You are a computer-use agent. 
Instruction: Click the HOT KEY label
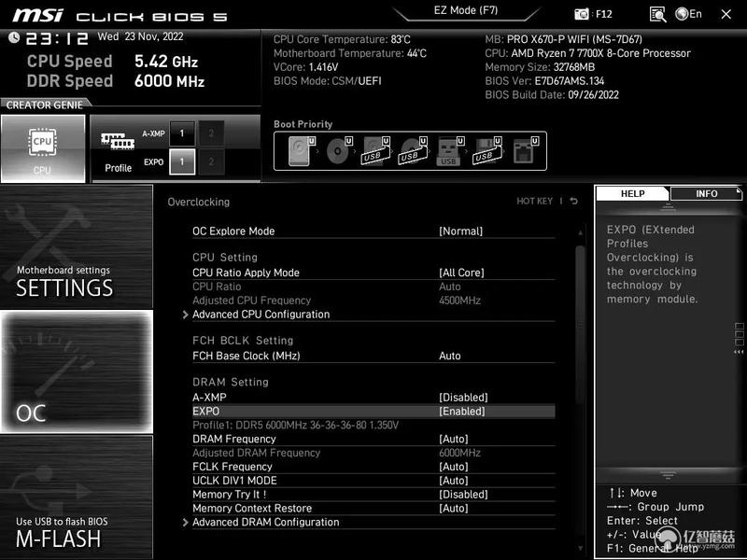534,201
